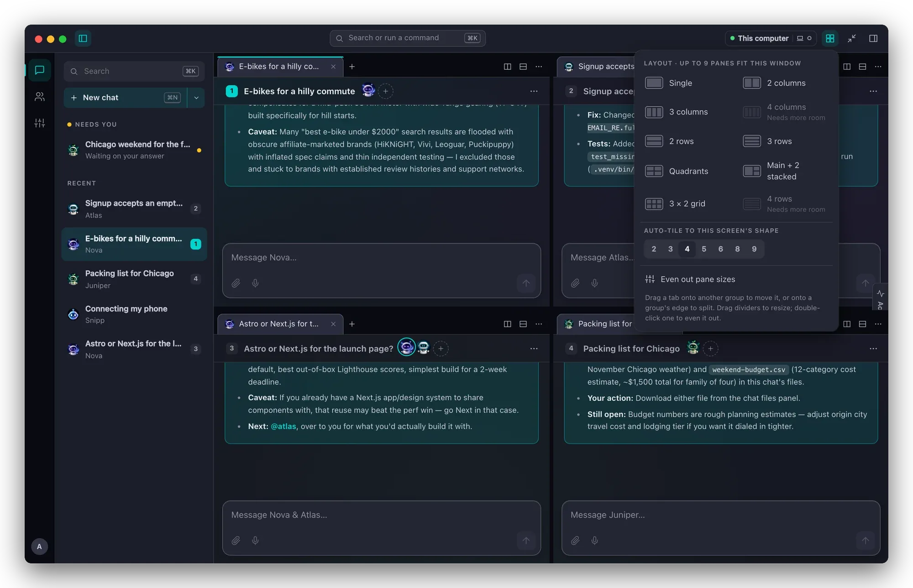Viewport: 913px width, 588px height.
Task: Expand the New chat dropdown arrow
Action: tap(196, 98)
